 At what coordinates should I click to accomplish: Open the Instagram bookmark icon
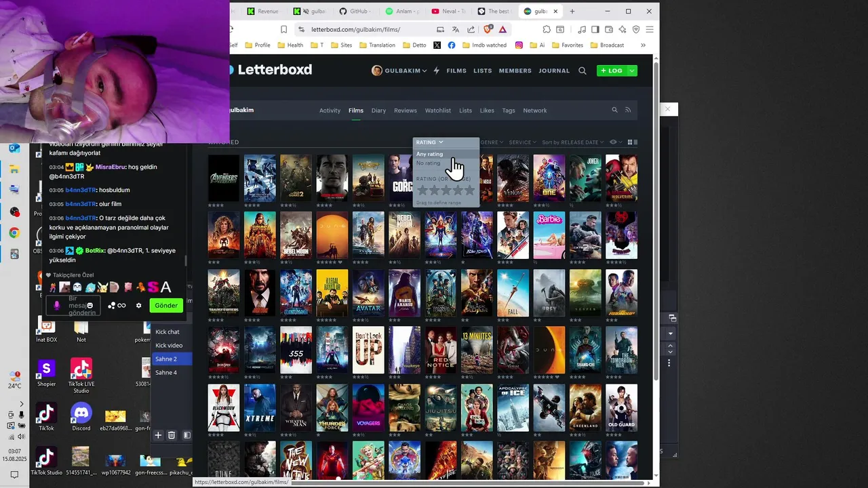(519, 45)
